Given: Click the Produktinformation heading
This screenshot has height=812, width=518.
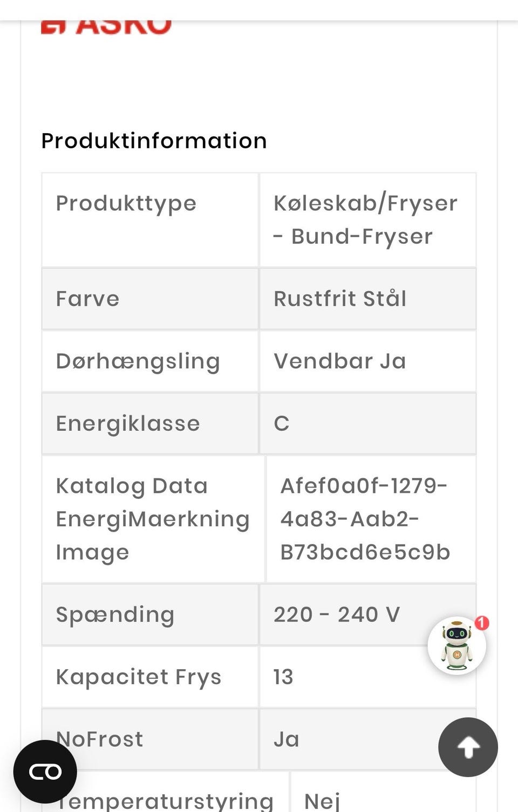Looking at the screenshot, I should pyautogui.click(x=154, y=141).
